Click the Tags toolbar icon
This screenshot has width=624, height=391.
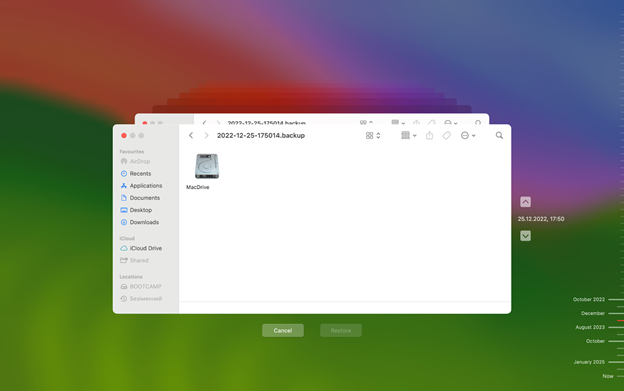[x=447, y=136]
